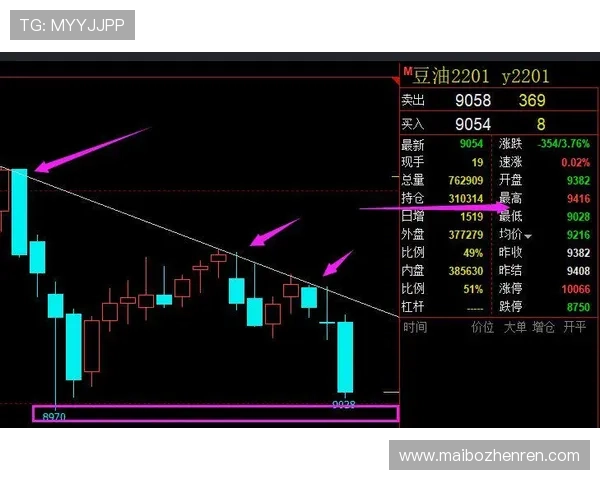Click the 豆油2201 contract title

click(x=451, y=76)
